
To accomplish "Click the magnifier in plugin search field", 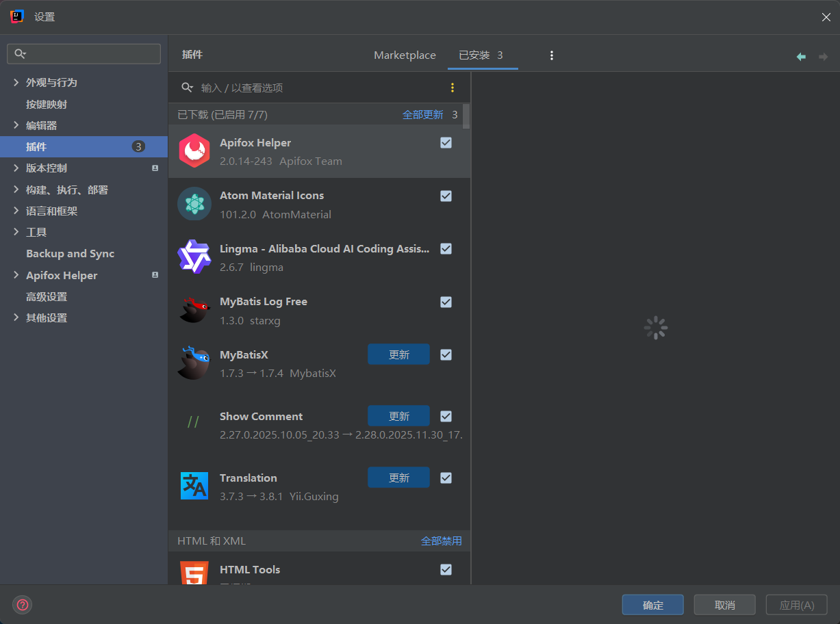I will coord(188,88).
